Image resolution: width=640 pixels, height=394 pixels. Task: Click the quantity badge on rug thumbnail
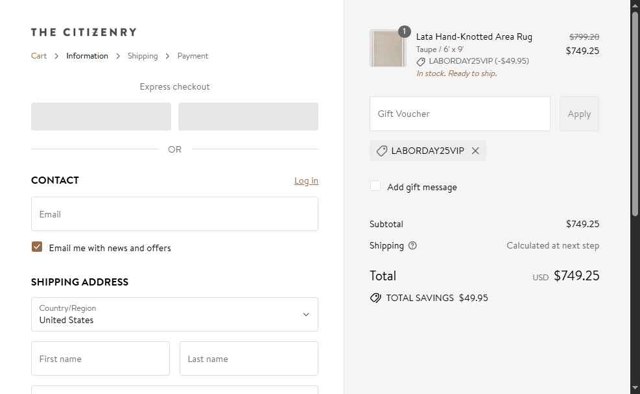click(404, 31)
